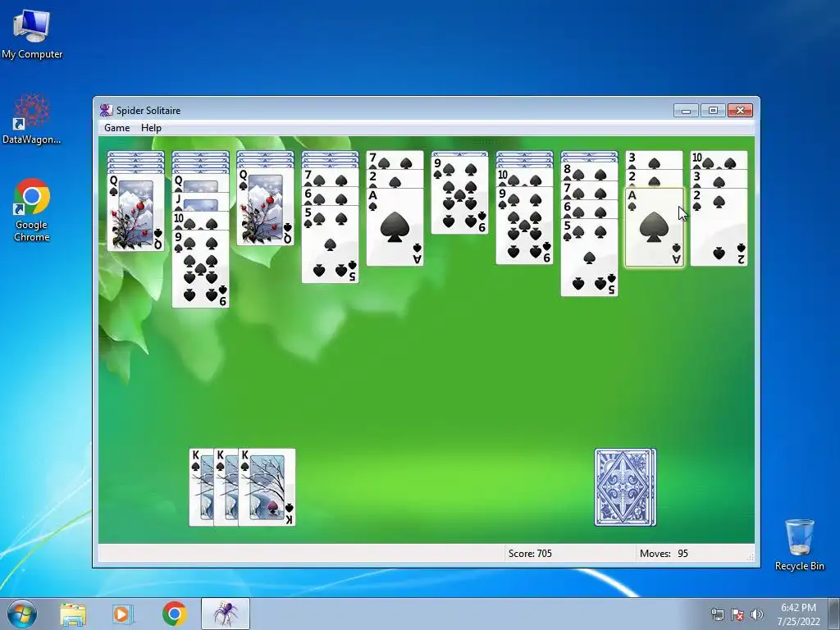Screen dimensions: 840x630
Task: Click the 10 of spades in tenth column
Action: [719, 160]
